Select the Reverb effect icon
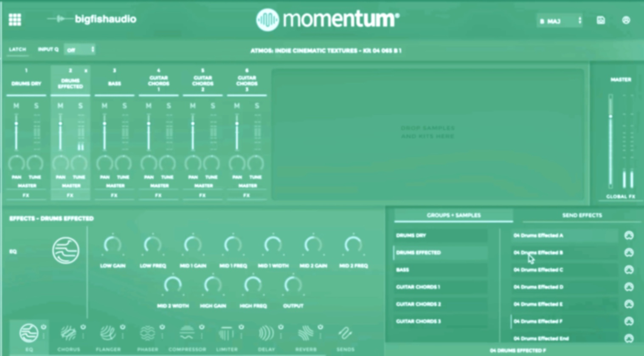 click(x=306, y=334)
